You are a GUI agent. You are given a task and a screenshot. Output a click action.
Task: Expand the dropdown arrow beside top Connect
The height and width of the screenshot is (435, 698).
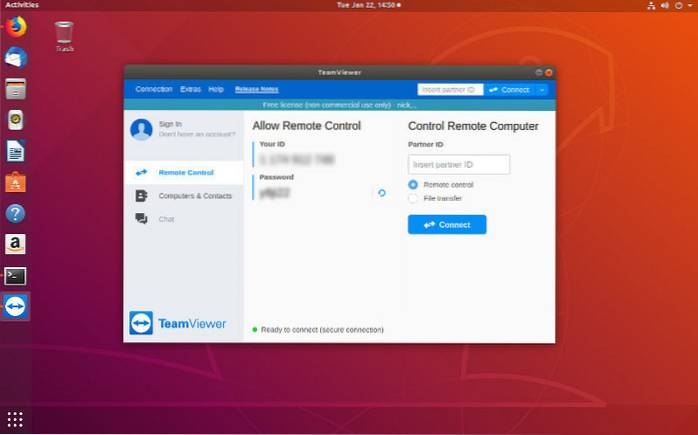click(x=542, y=90)
